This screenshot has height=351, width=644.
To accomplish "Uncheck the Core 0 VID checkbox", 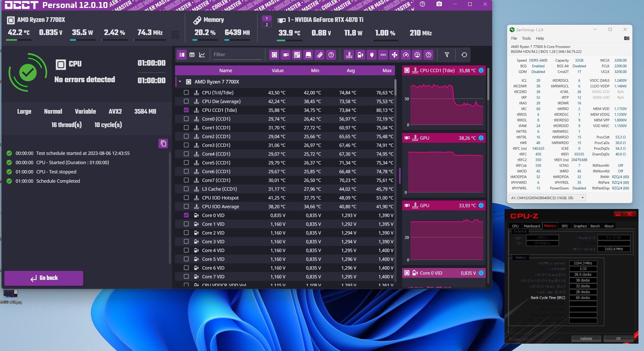I will tap(186, 215).
